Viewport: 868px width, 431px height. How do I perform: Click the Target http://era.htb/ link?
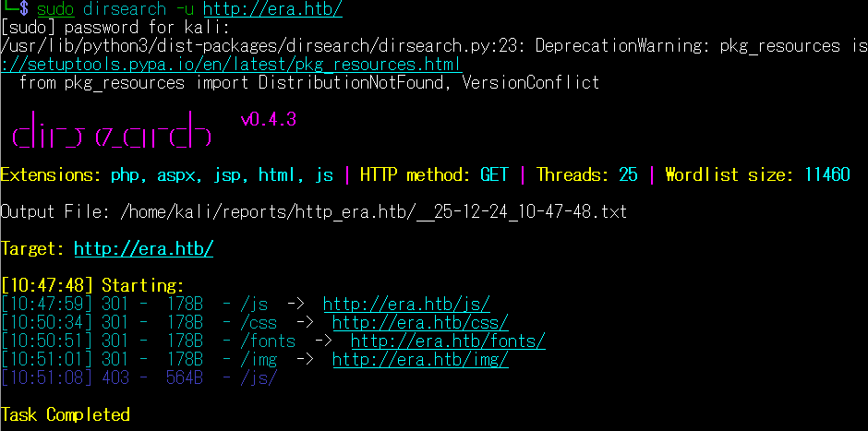pyautogui.click(x=143, y=249)
